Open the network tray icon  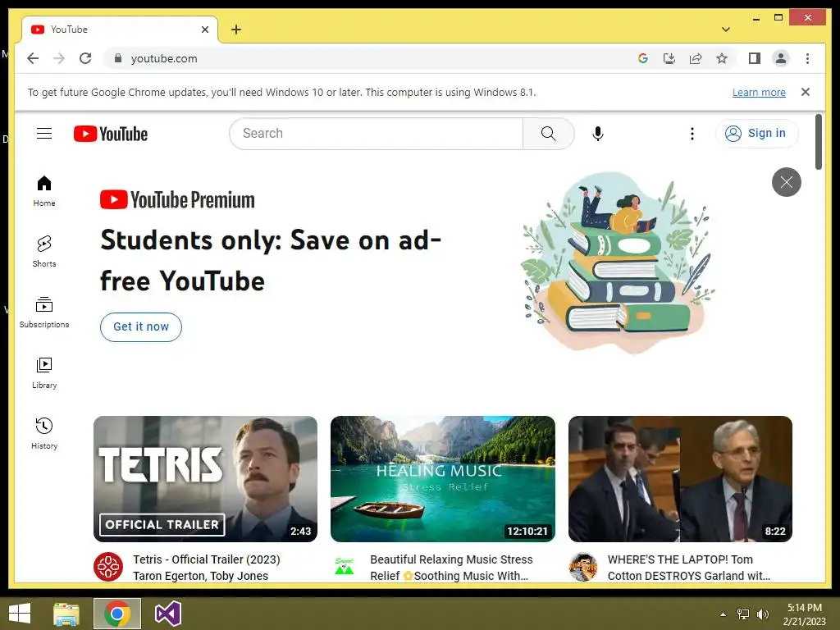[743, 614]
